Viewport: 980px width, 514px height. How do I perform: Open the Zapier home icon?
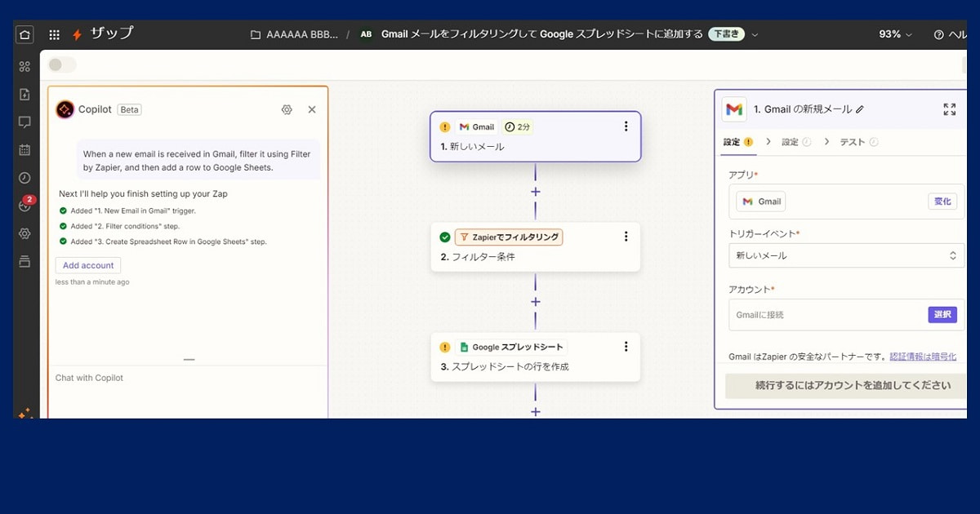click(24, 34)
